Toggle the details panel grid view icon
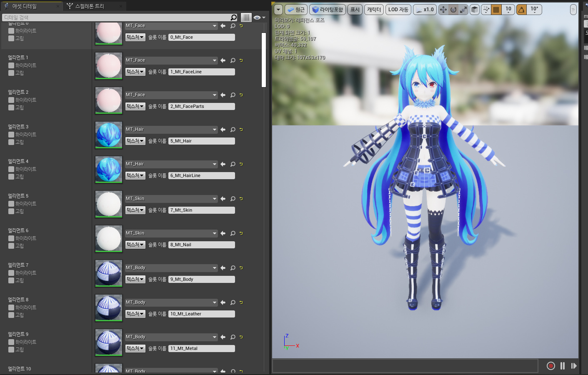588x375 pixels. coord(247,17)
